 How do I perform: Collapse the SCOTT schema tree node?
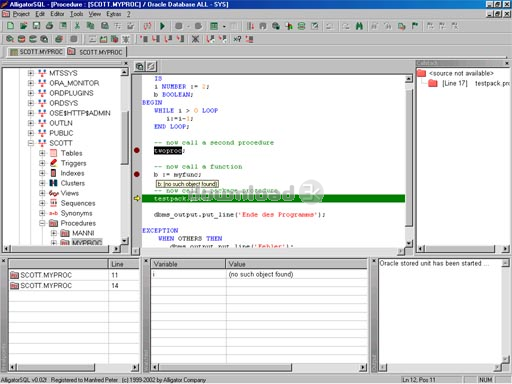pyautogui.click(x=31, y=143)
